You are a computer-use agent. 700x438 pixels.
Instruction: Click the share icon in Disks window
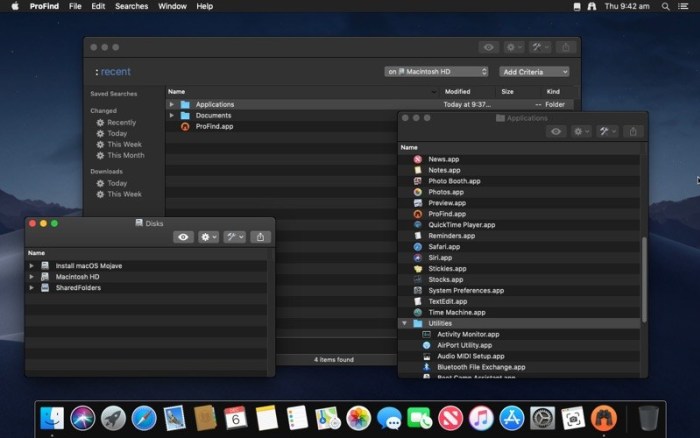click(260, 237)
